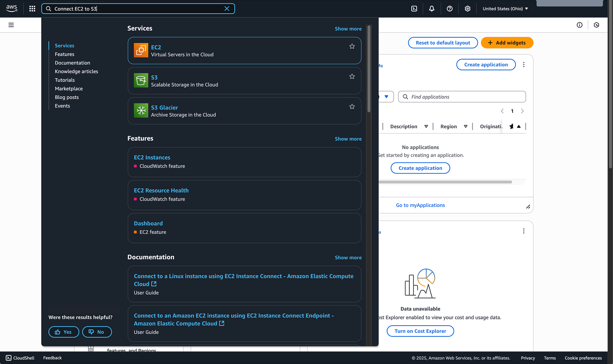Select Blog posts filter
This screenshot has height=364, width=613.
pyautogui.click(x=67, y=97)
